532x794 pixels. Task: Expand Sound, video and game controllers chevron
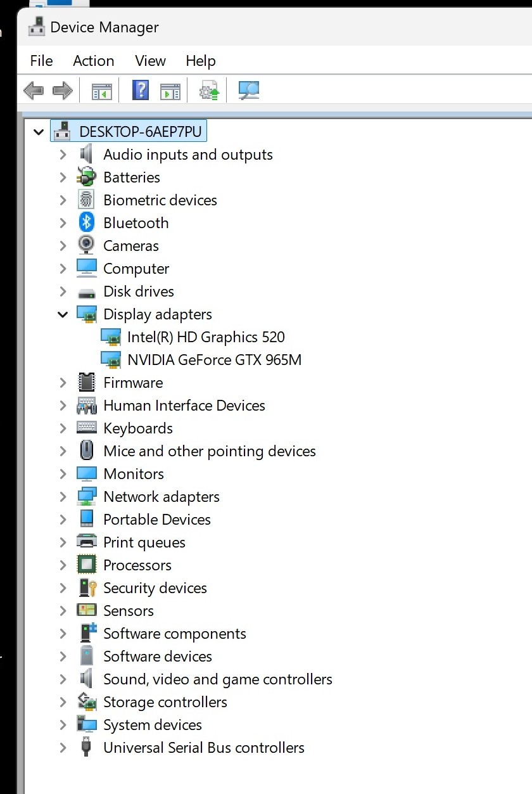63,679
